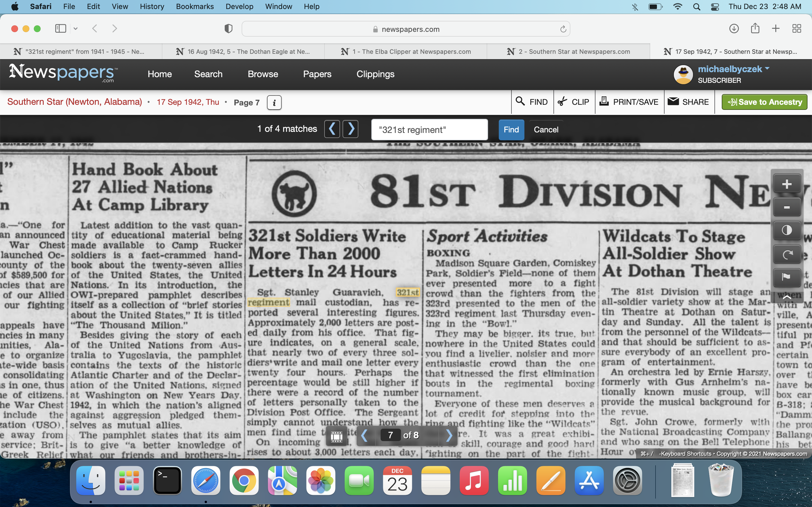Toggle the contrast adjustment icon
This screenshot has height=507, width=812.
click(x=787, y=230)
